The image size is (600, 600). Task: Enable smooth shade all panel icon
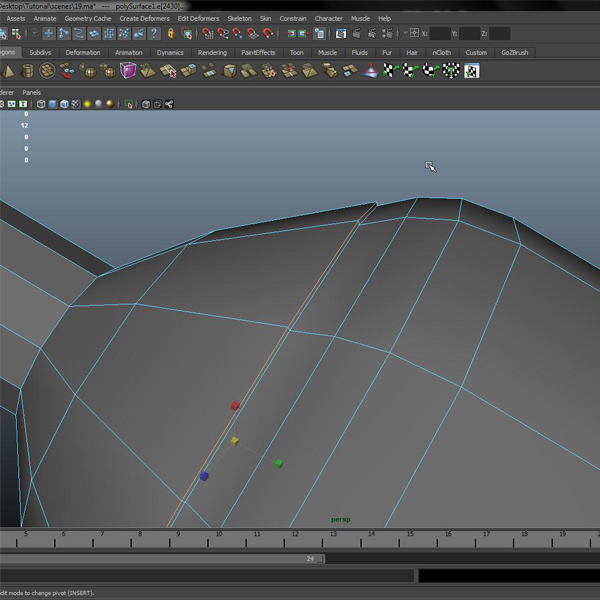[x=53, y=104]
